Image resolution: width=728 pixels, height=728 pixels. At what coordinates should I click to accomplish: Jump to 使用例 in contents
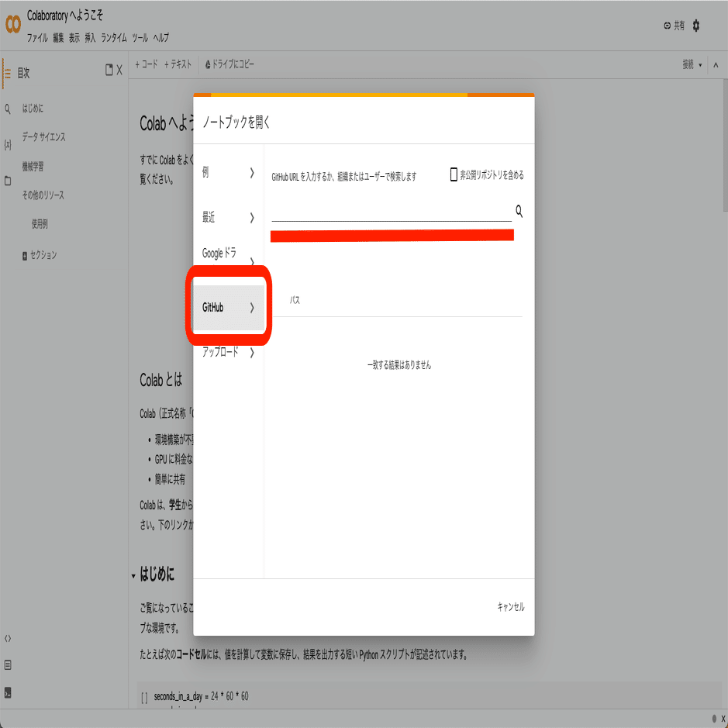[x=40, y=224]
